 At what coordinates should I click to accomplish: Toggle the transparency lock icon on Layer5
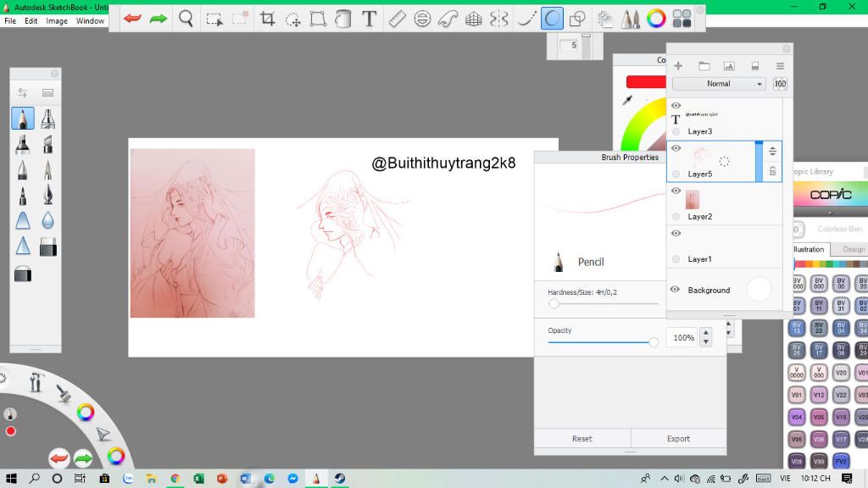[772, 171]
